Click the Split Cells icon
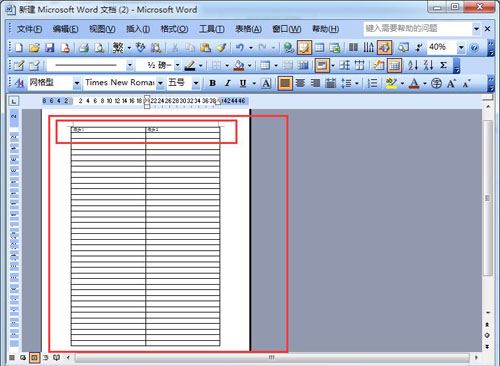The image size is (500, 366). click(303, 65)
